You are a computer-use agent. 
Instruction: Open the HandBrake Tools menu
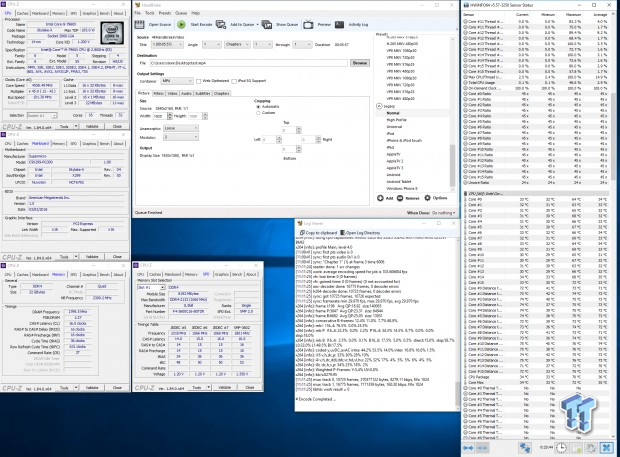click(149, 13)
